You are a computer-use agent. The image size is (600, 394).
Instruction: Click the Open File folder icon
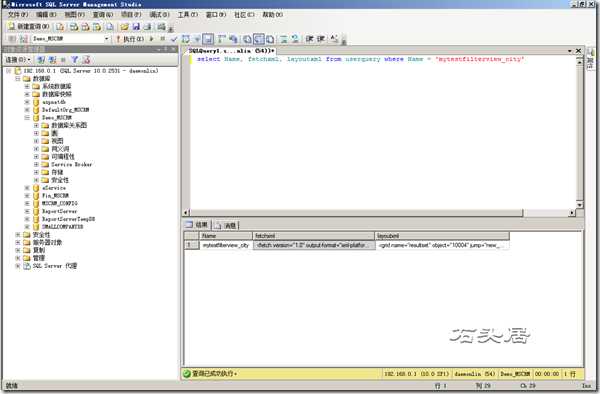pos(124,27)
